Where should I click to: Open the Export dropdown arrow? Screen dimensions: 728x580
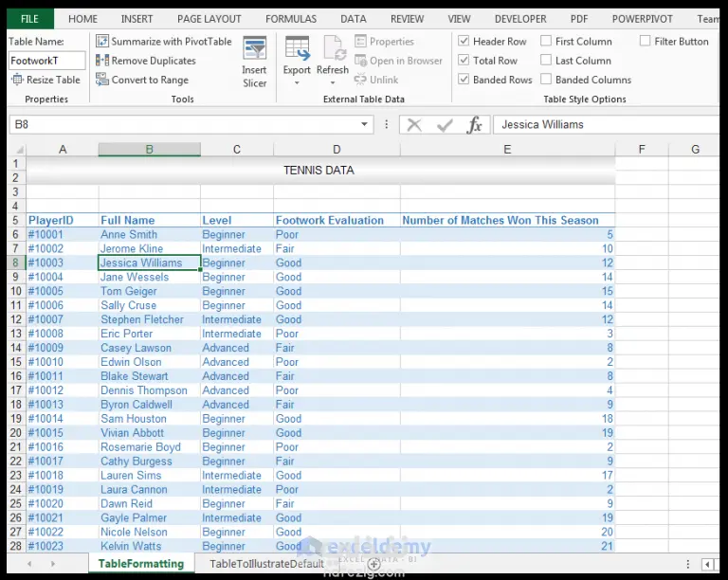tap(297, 83)
